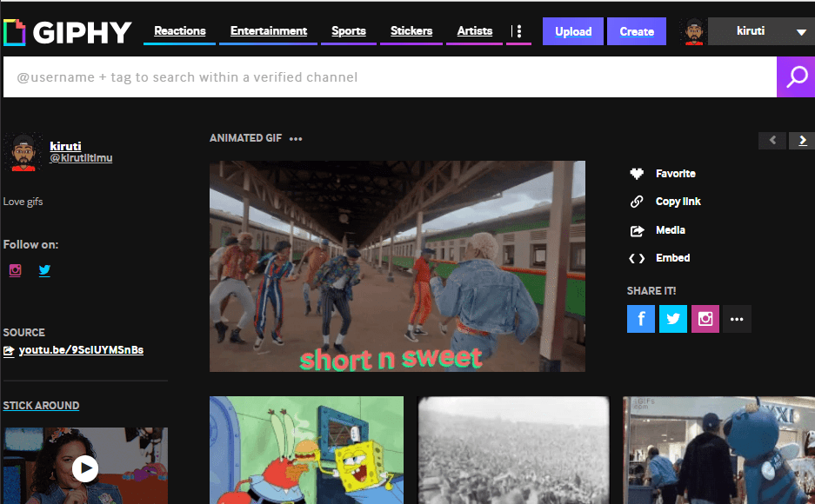Expand the kiruti account dropdown arrow
The height and width of the screenshot is (504, 815).
[x=801, y=32]
